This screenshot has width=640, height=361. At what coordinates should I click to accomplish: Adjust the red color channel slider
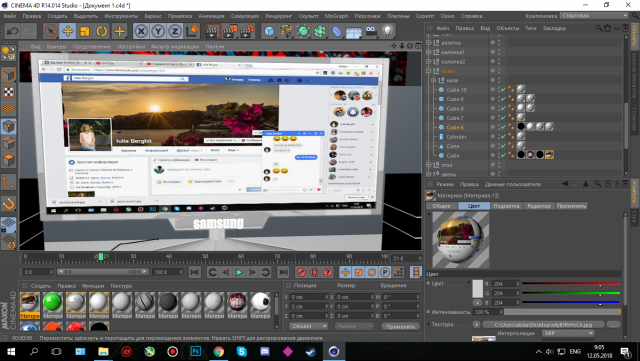pos(571,284)
